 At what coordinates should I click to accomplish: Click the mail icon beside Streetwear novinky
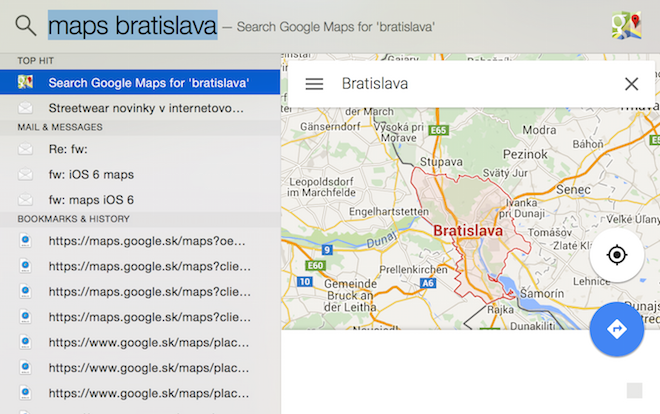pyautogui.click(x=25, y=108)
